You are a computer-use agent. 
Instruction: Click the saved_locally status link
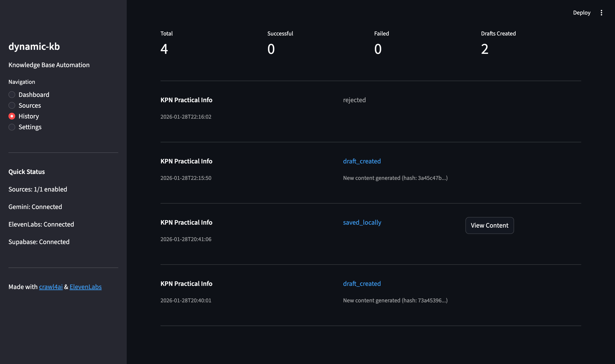point(362,222)
